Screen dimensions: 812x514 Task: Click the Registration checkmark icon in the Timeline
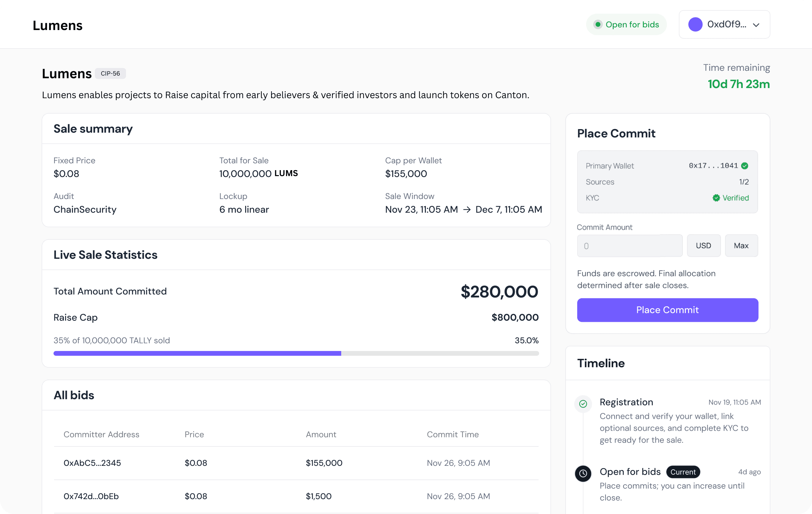point(583,404)
